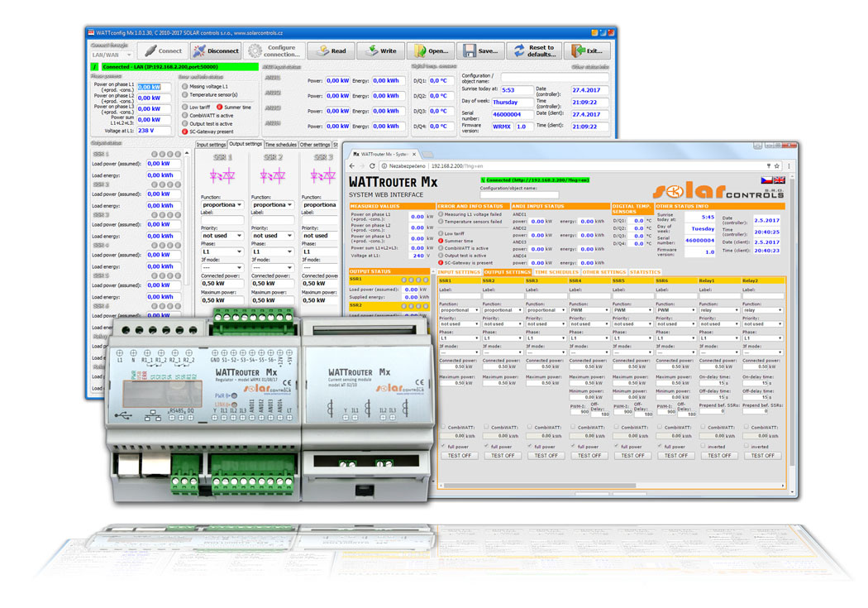This screenshot has width=868, height=608.
Task: Click the web page vertical scrollbar
Action: 792,333
